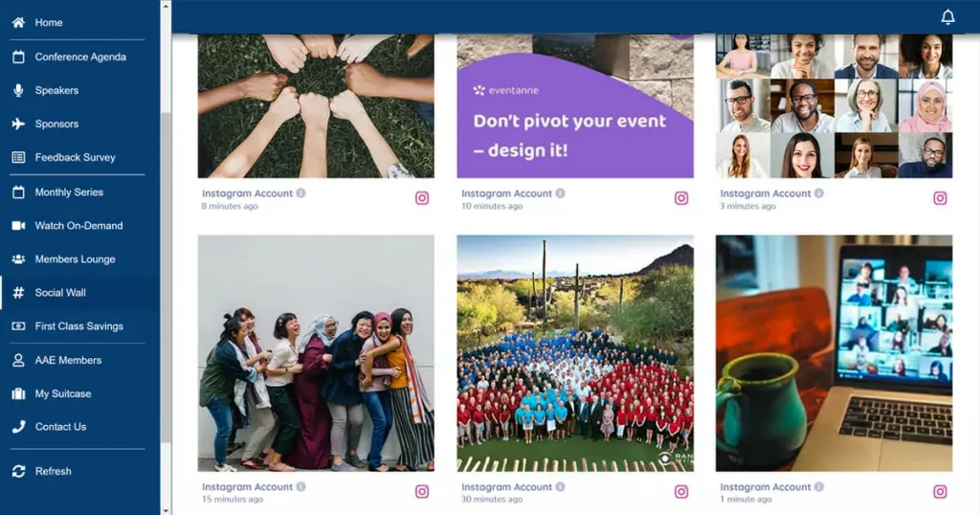Image resolution: width=980 pixels, height=515 pixels.
Task: Click the Speakers microphone icon
Action: 18,91
